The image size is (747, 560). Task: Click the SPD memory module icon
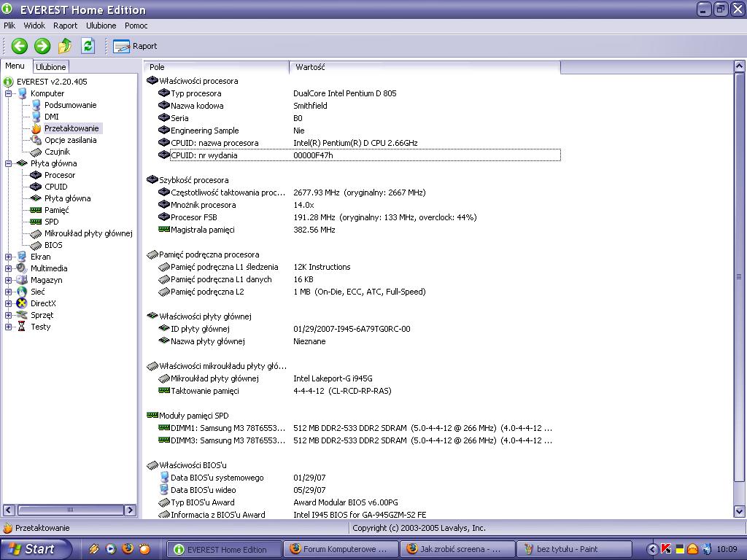click(36, 222)
